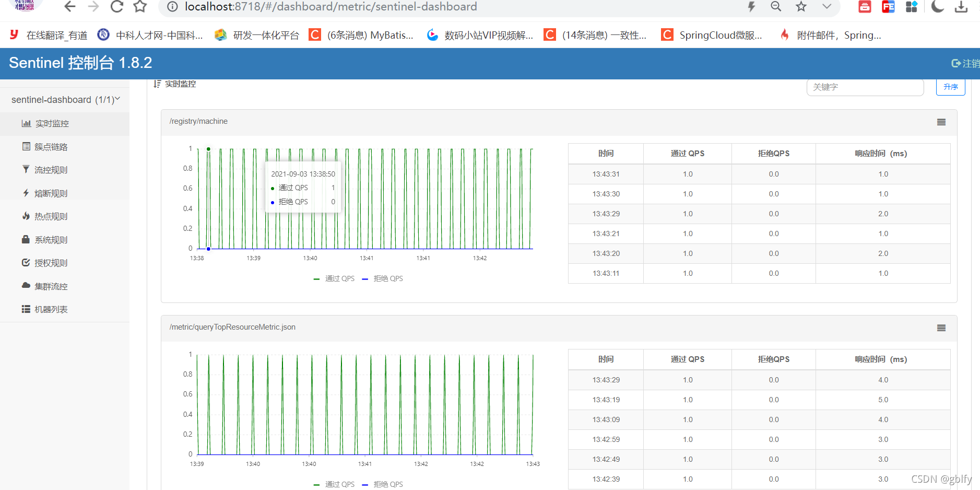Click the browser forward arrow

point(93,7)
